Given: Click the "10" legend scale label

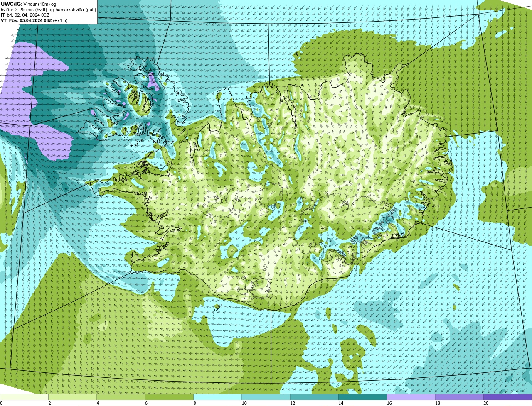Looking at the screenshot, I should click(244, 403).
